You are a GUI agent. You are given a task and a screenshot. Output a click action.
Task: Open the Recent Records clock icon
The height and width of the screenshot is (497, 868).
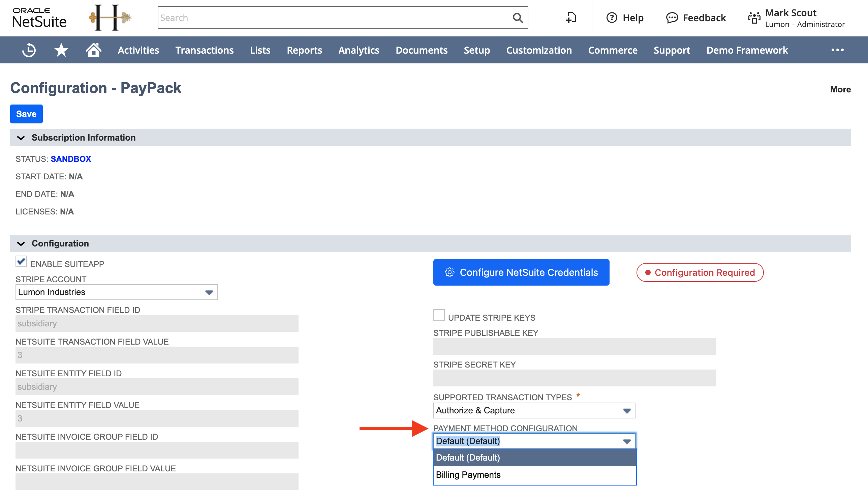29,50
